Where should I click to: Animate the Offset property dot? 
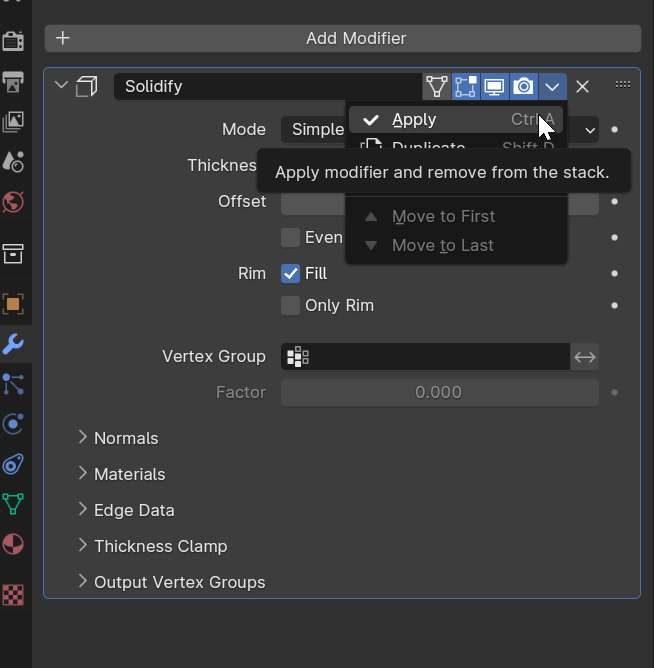coord(614,202)
